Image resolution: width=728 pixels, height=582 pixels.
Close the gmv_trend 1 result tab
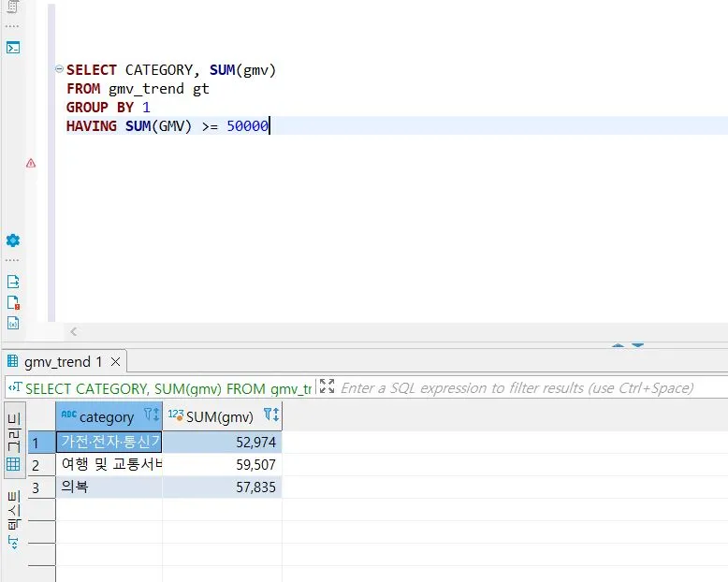tap(116, 361)
